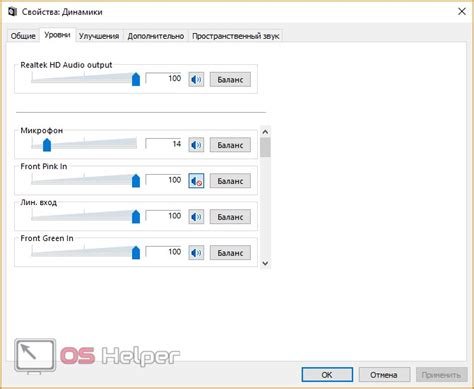Open Баланс for Front Green In
This screenshot has width=474, height=389.
pos(230,253)
